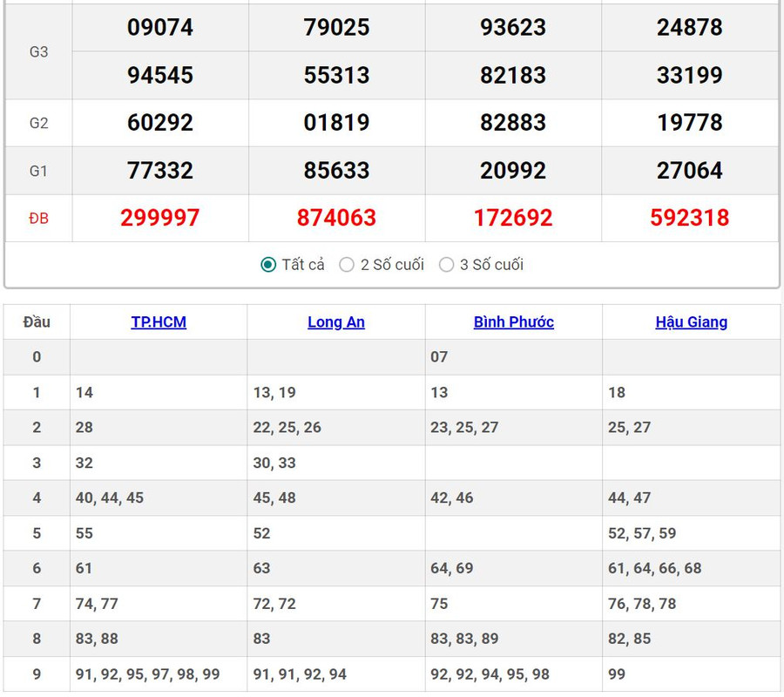Go to the Bình Phước link
The width and height of the screenshot is (784, 697).
513,322
